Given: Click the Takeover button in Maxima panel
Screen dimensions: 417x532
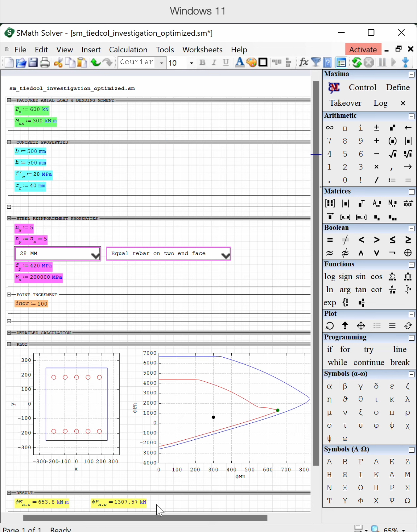Looking at the screenshot, I should coord(345,103).
